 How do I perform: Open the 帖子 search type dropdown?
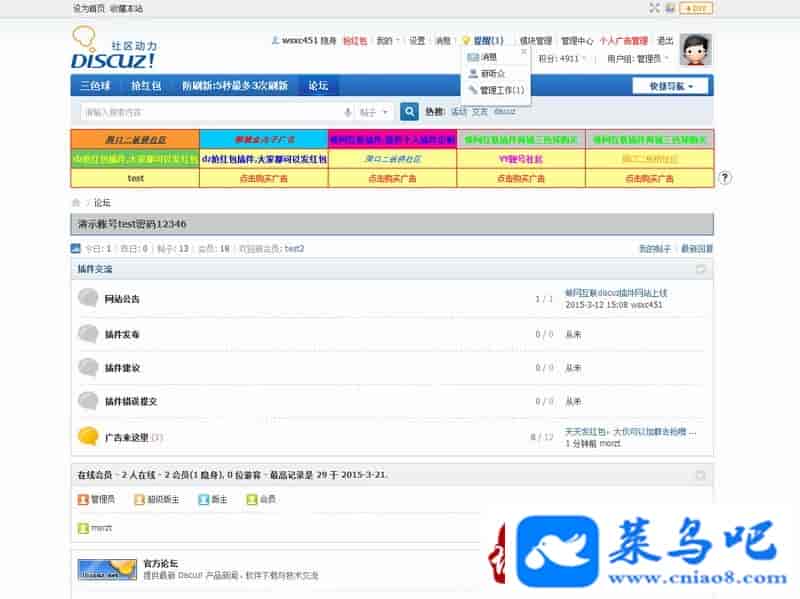click(x=376, y=112)
